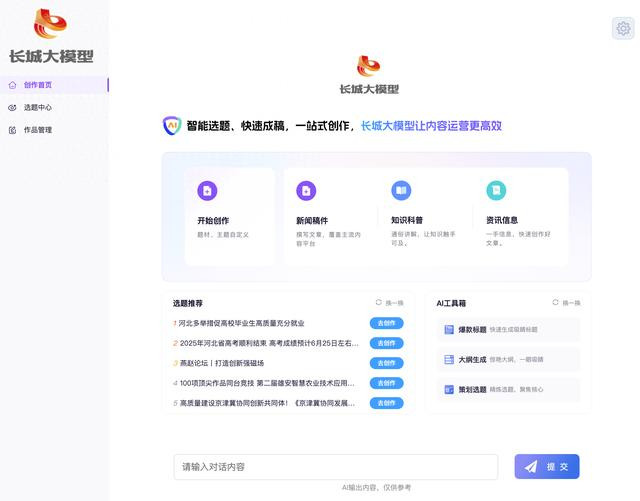Click the center 长城大模型 logo
The height and width of the screenshot is (501, 640).
pos(369,75)
